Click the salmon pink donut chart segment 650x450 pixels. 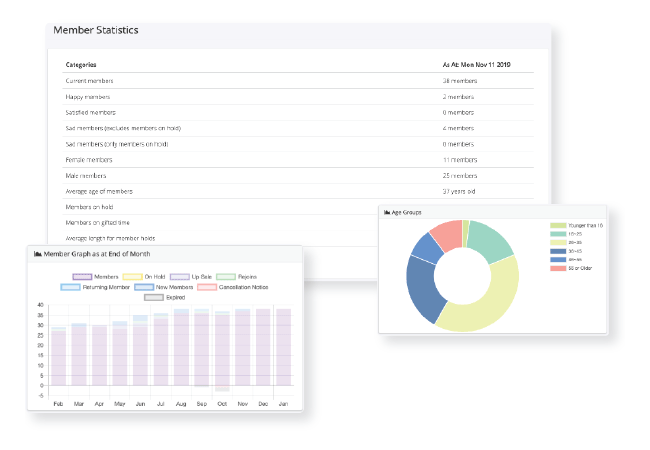coord(449,235)
